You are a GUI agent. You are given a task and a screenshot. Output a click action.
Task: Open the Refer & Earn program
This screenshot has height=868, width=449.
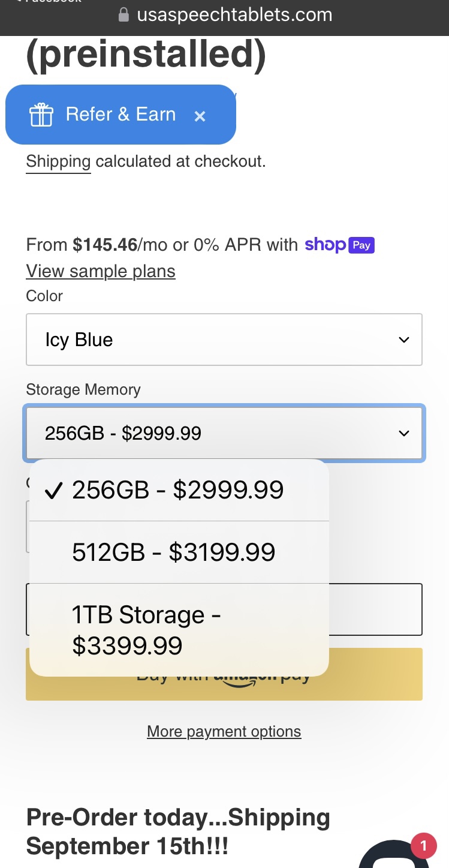click(x=120, y=115)
